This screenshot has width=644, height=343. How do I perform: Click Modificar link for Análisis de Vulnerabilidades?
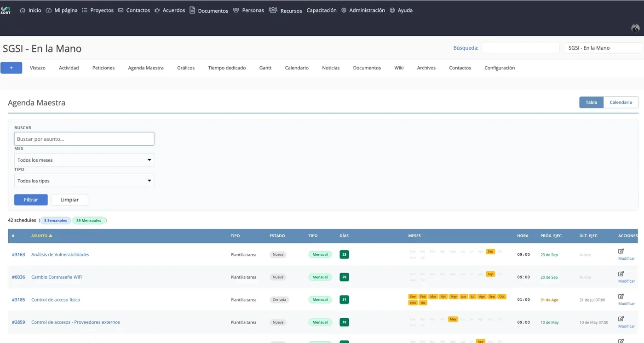tap(627, 258)
